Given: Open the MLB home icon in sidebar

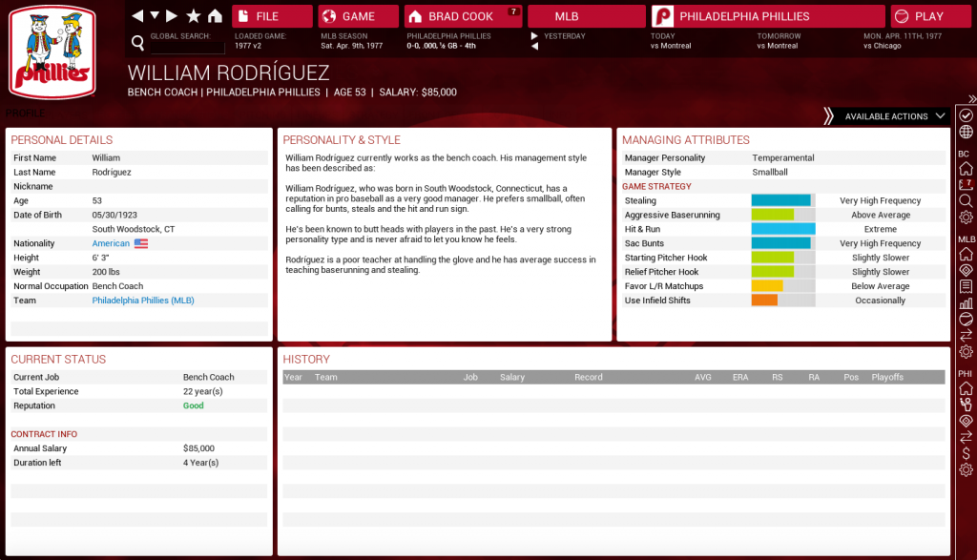Looking at the screenshot, I should [966, 254].
